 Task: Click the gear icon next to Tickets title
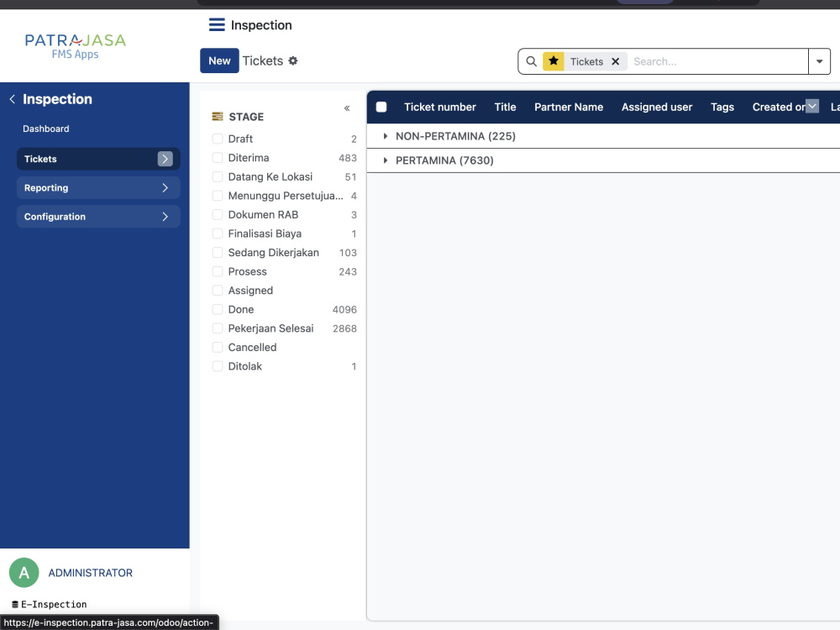point(293,60)
